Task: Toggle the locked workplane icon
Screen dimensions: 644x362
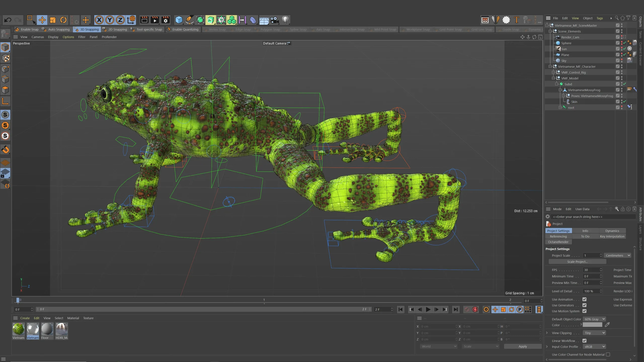Action: pos(5,173)
